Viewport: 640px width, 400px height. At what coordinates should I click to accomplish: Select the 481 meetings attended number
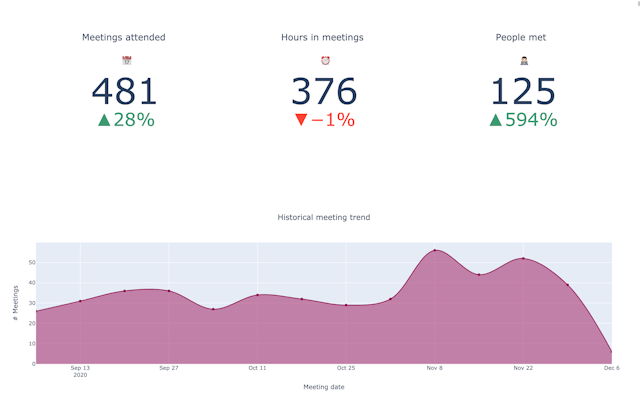125,91
